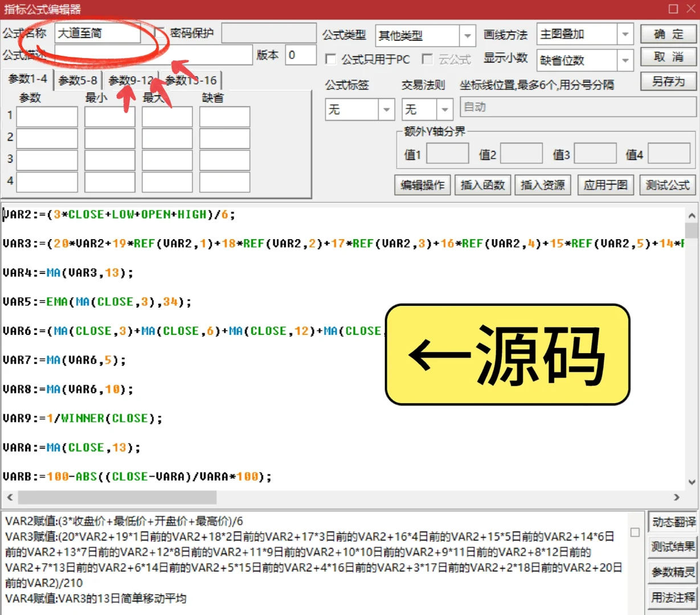Switch to the 参数5-8 parameter tab

[x=76, y=80]
